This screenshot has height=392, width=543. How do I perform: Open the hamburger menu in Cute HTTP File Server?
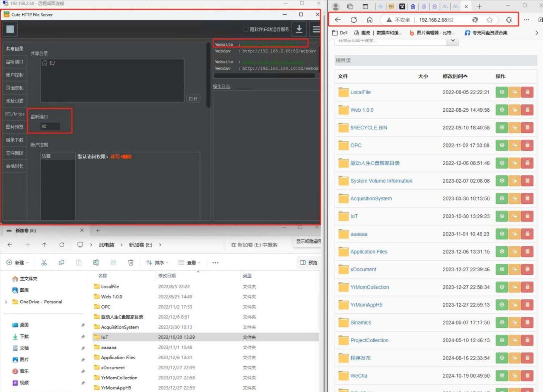[x=316, y=29]
